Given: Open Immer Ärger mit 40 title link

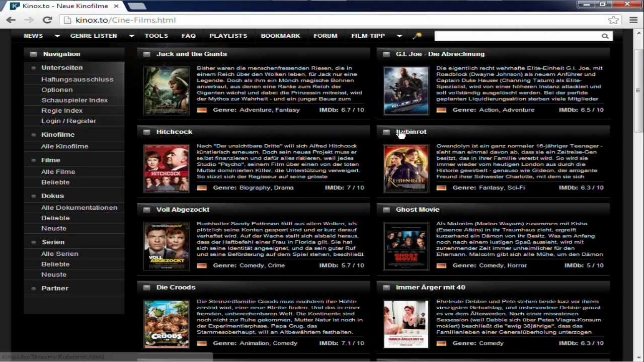Looking at the screenshot, I should 431,288.
